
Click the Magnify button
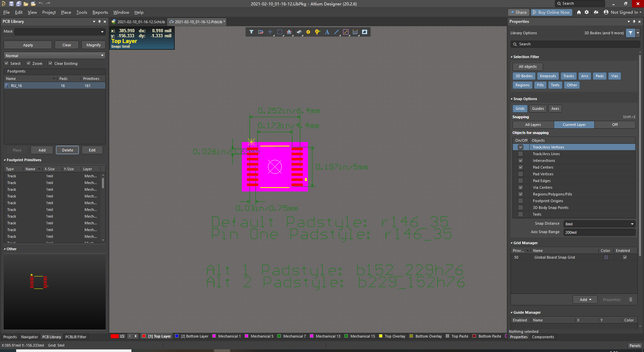pos(94,45)
